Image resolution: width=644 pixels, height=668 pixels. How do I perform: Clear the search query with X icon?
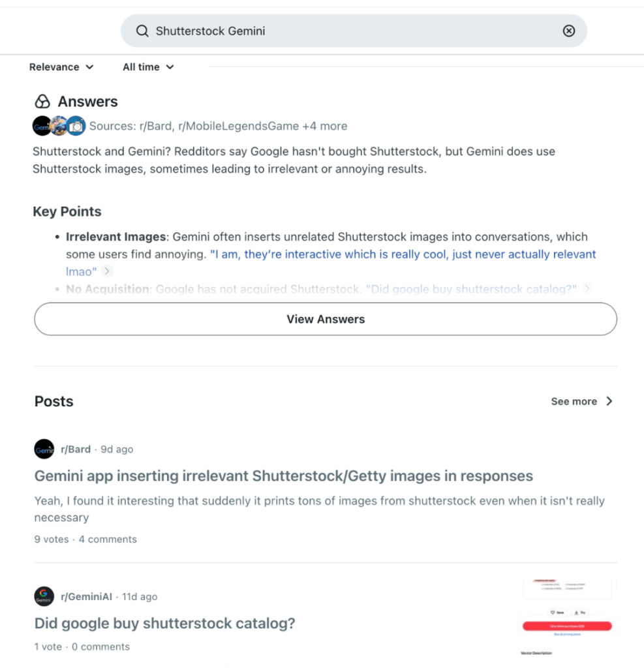(x=569, y=31)
